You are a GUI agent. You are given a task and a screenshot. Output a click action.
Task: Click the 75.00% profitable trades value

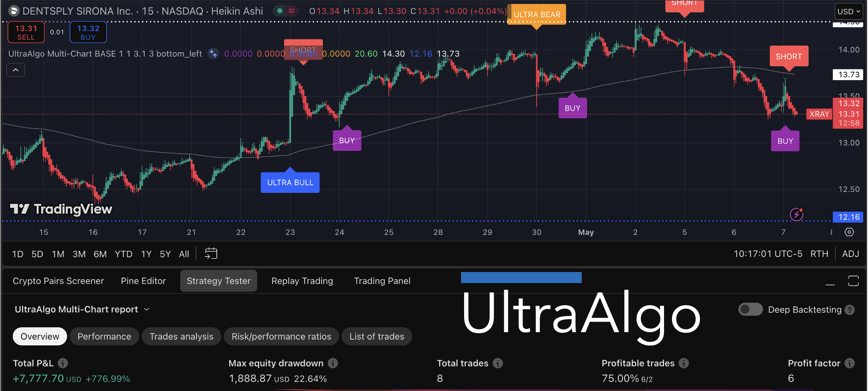point(620,379)
